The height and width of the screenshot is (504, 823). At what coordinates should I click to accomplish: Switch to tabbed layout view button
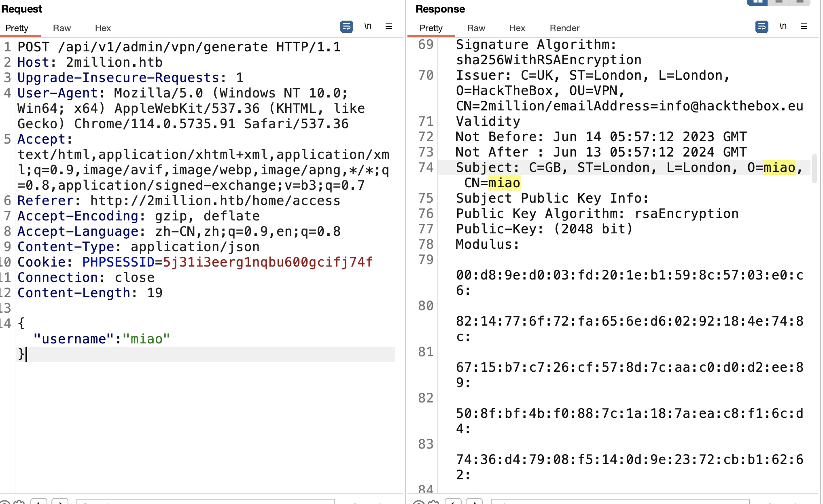pyautogui.click(x=800, y=2)
